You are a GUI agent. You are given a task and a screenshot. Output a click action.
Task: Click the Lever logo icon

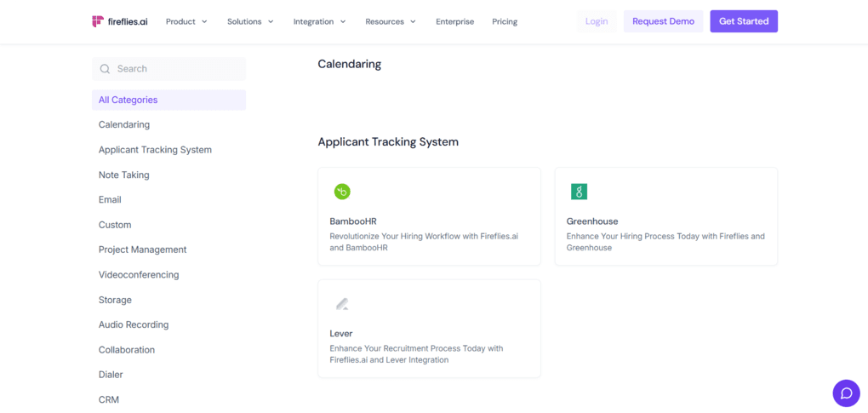[342, 304]
